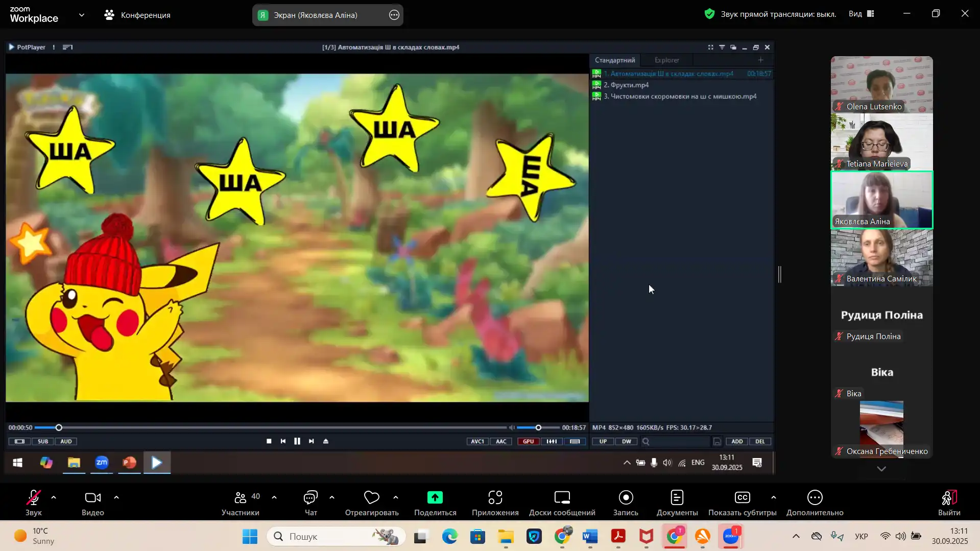Image resolution: width=980 pixels, height=551 pixels.
Task: Expand audio options arrow next to microphone
Action: coord(54,497)
